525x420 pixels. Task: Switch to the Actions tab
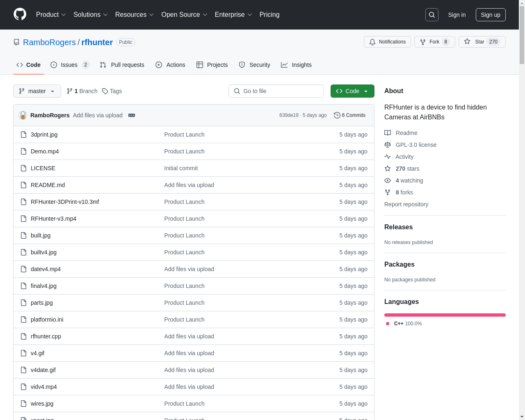pyautogui.click(x=170, y=65)
